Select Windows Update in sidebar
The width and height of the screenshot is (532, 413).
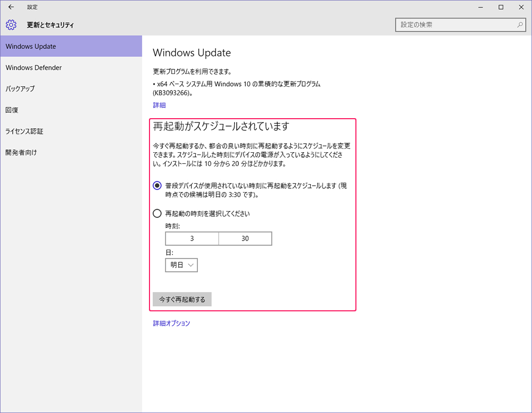71,46
